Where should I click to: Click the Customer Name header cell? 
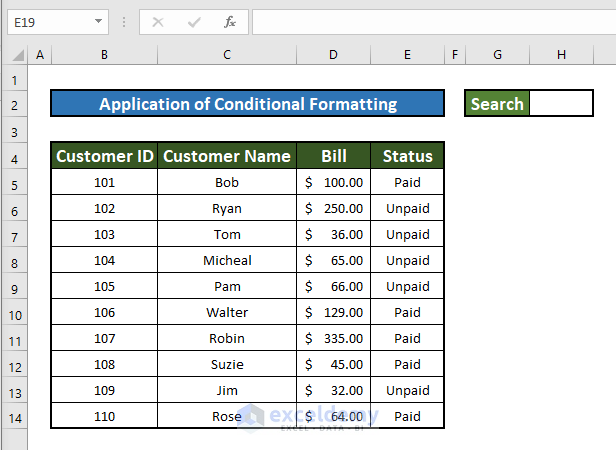coord(227,156)
